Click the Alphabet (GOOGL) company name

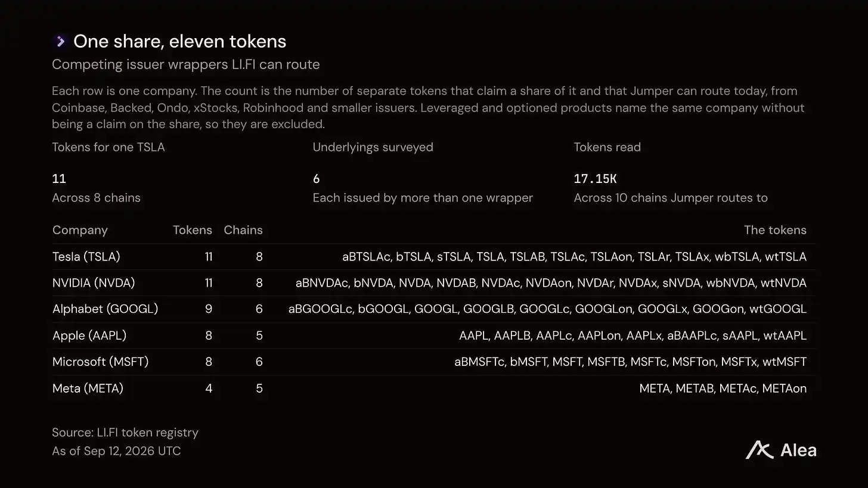[105, 309]
